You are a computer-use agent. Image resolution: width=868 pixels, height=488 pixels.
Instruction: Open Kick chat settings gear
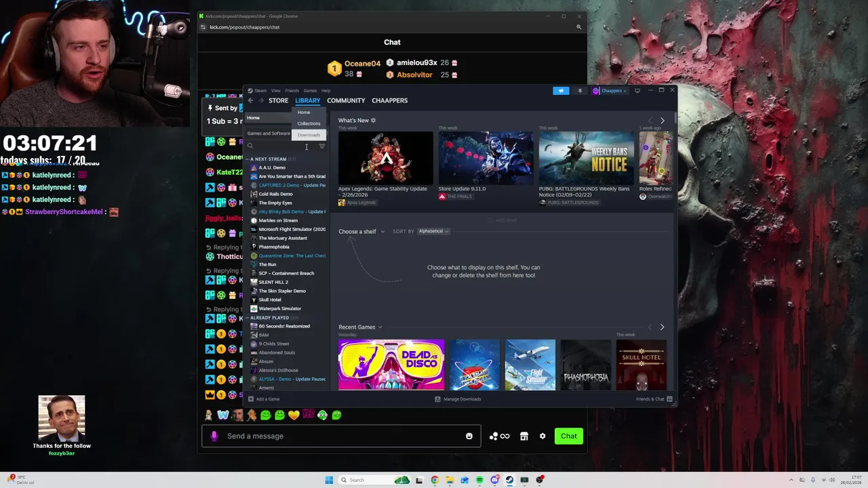542,436
